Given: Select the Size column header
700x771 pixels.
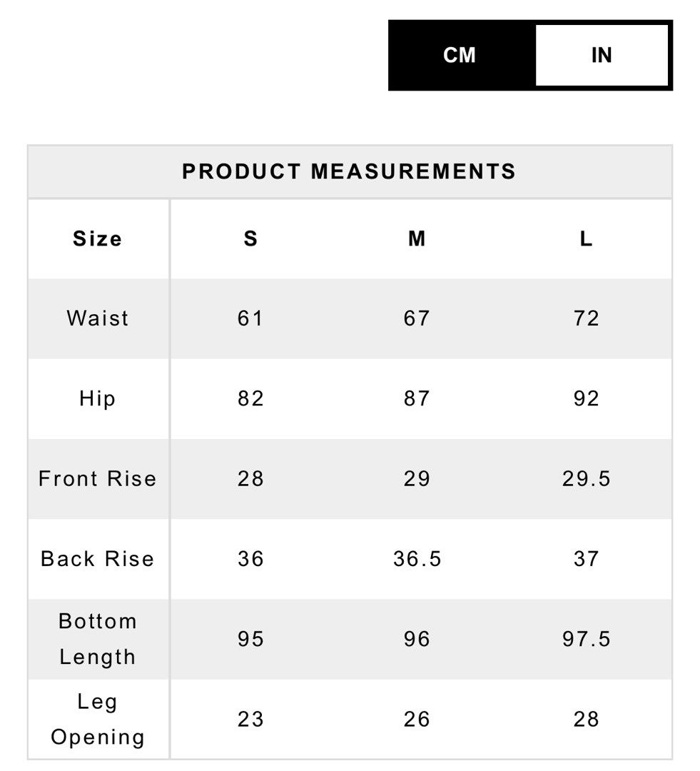Looking at the screenshot, I should [97, 239].
